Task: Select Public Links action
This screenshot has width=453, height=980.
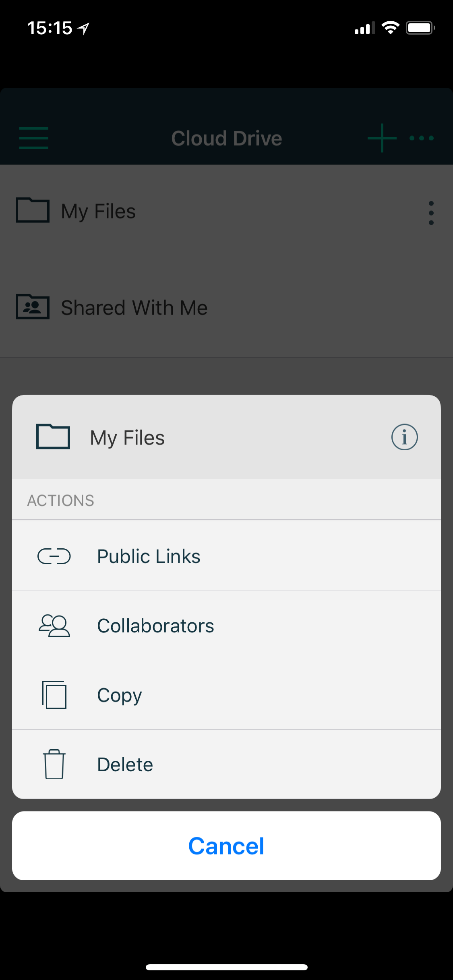Action: tap(226, 556)
